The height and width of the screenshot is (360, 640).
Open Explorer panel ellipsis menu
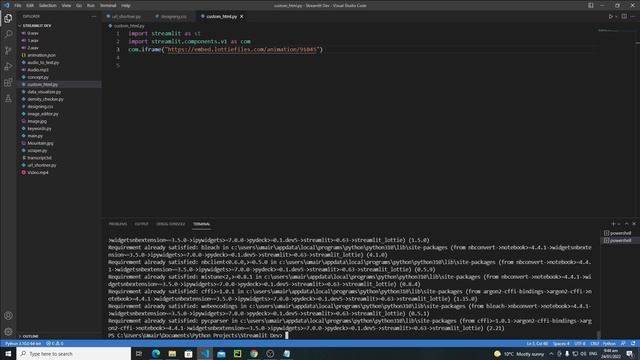pyautogui.click(x=94, y=16)
